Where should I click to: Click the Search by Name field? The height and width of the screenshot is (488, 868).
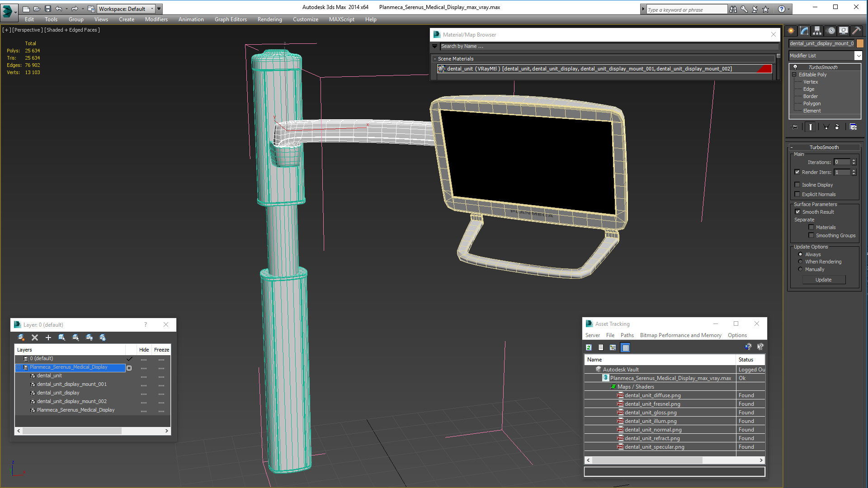click(x=606, y=47)
